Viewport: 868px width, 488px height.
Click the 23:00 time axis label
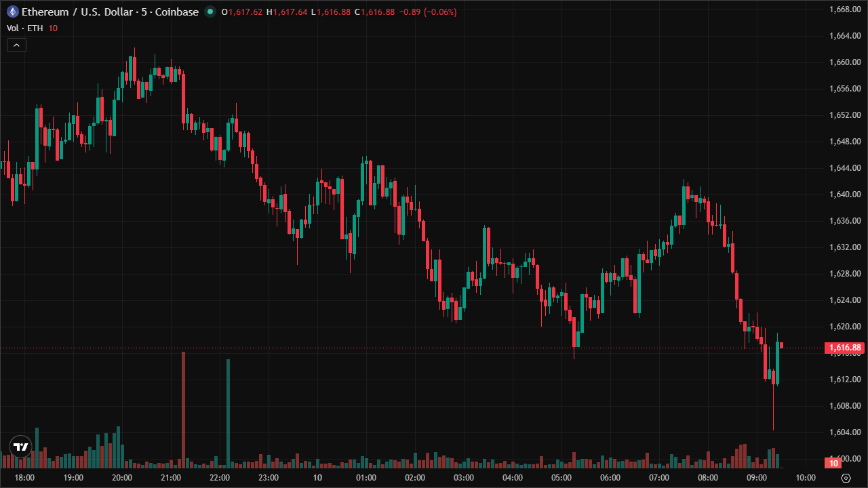(269, 478)
